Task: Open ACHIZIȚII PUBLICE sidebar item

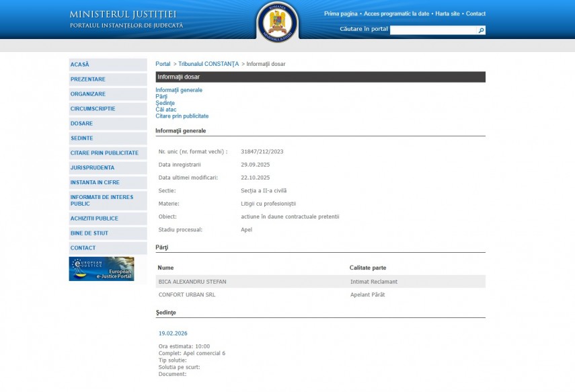Action: click(94, 219)
